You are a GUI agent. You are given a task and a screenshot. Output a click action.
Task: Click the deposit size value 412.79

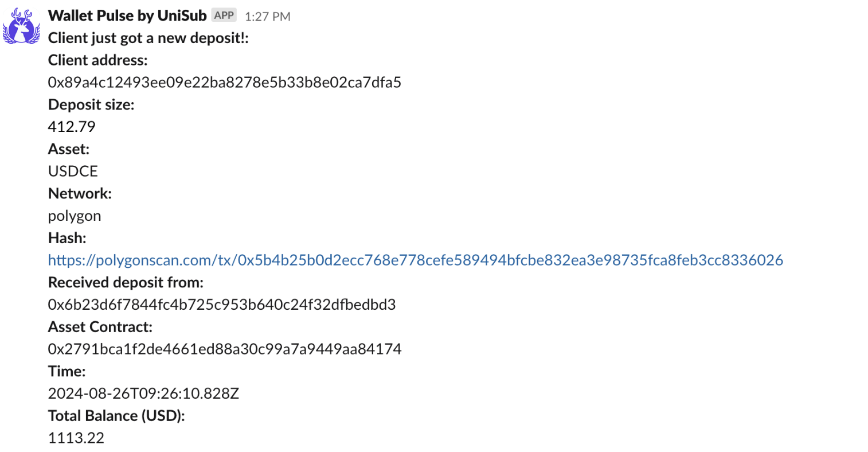click(x=72, y=127)
